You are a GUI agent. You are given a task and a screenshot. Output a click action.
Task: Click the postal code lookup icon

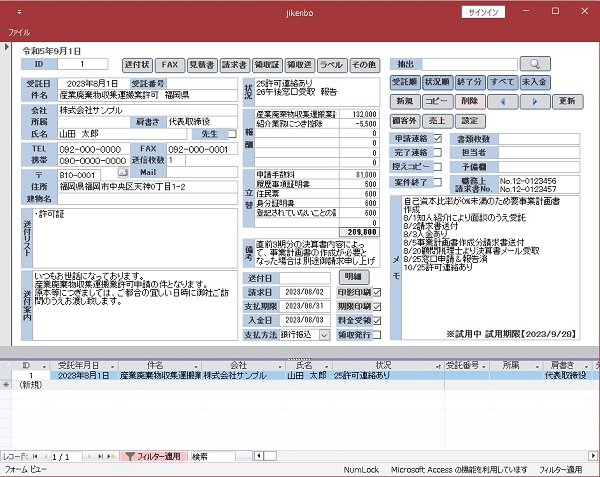tap(122, 173)
